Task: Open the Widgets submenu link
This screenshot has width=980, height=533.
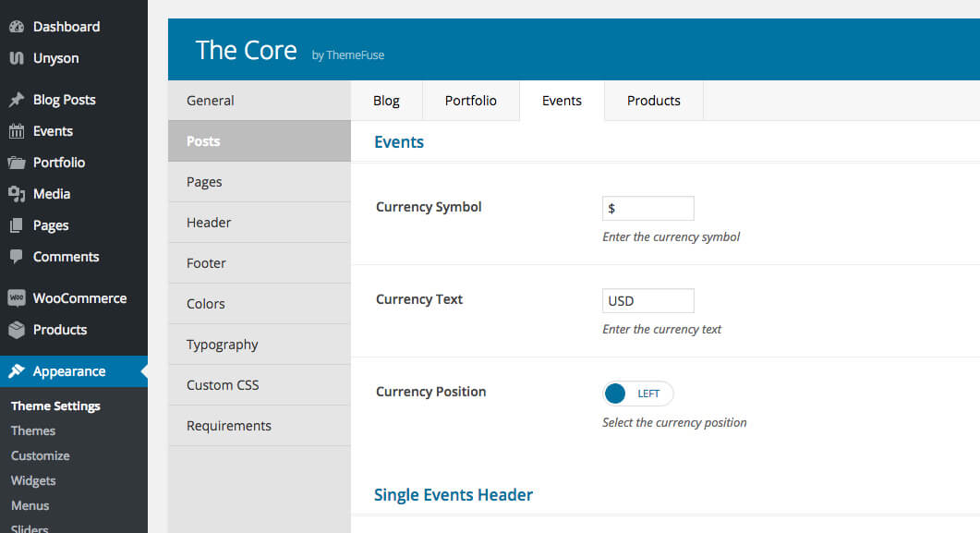Action: pyautogui.click(x=33, y=481)
